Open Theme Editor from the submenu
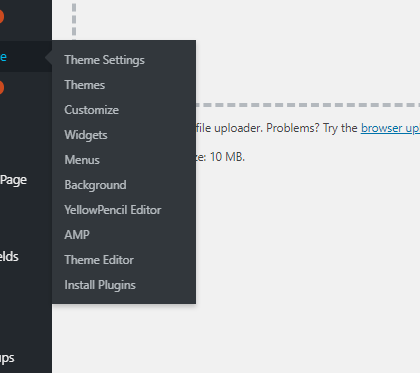420x373 pixels. pos(99,260)
